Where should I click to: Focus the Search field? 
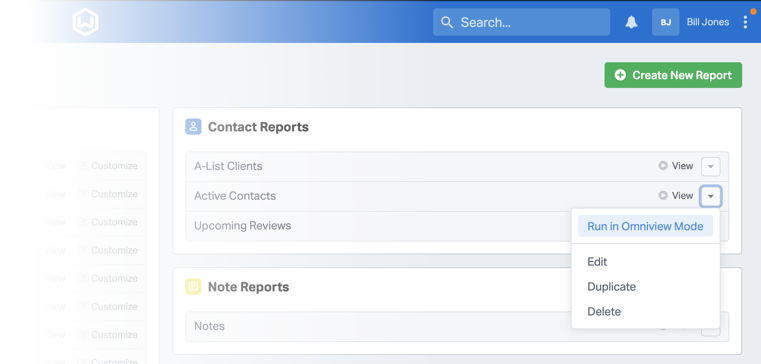(x=521, y=22)
